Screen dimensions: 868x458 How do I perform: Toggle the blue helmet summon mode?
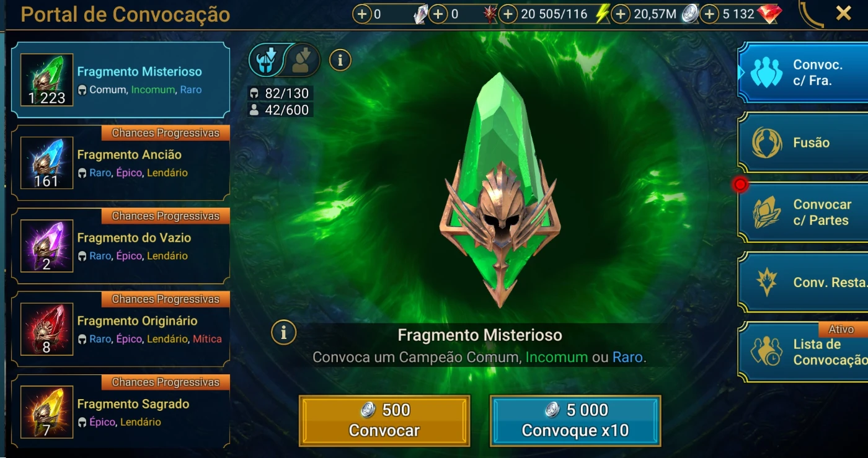tap(267, 60)
